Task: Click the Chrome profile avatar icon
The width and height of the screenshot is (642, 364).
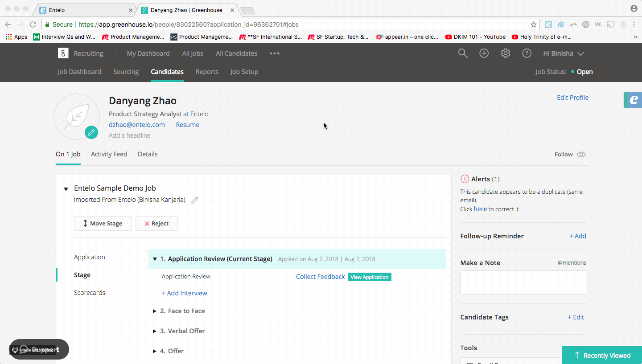Action: tap(634, 8)
